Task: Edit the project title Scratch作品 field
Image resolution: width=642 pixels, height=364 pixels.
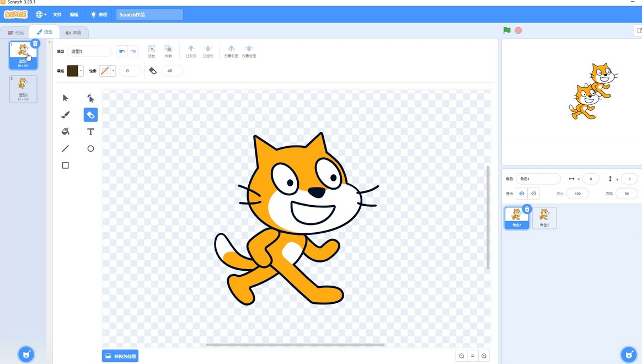Action: click(149, 14)
